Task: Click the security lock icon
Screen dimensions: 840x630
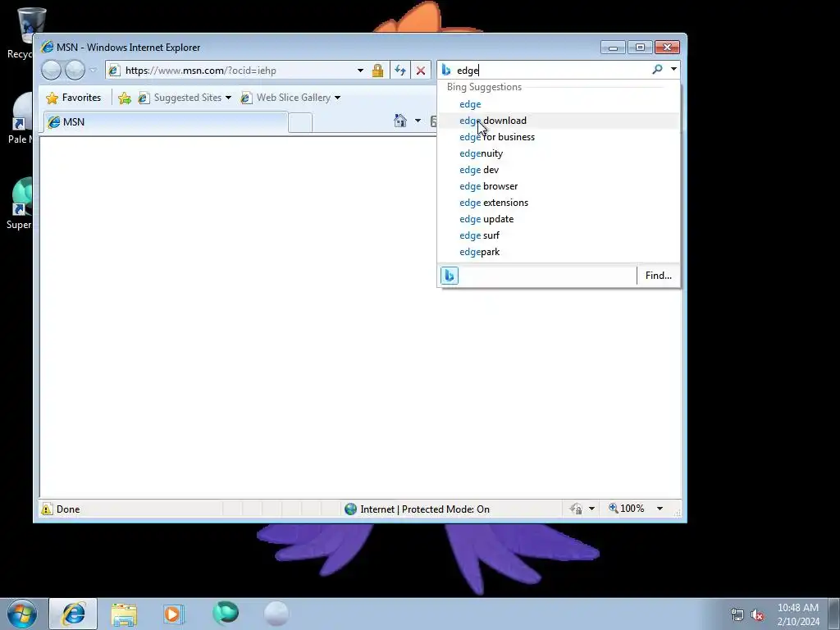Action: [377, 71]
